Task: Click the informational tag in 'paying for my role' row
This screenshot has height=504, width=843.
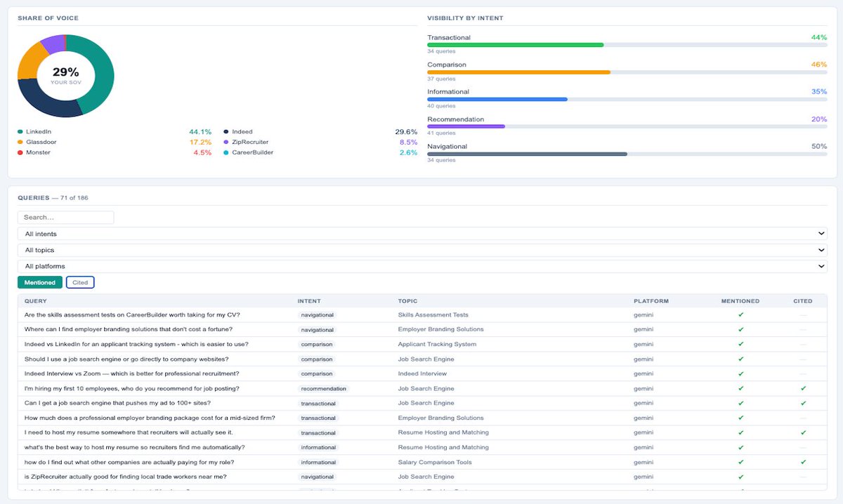Action: pos(318,463)
